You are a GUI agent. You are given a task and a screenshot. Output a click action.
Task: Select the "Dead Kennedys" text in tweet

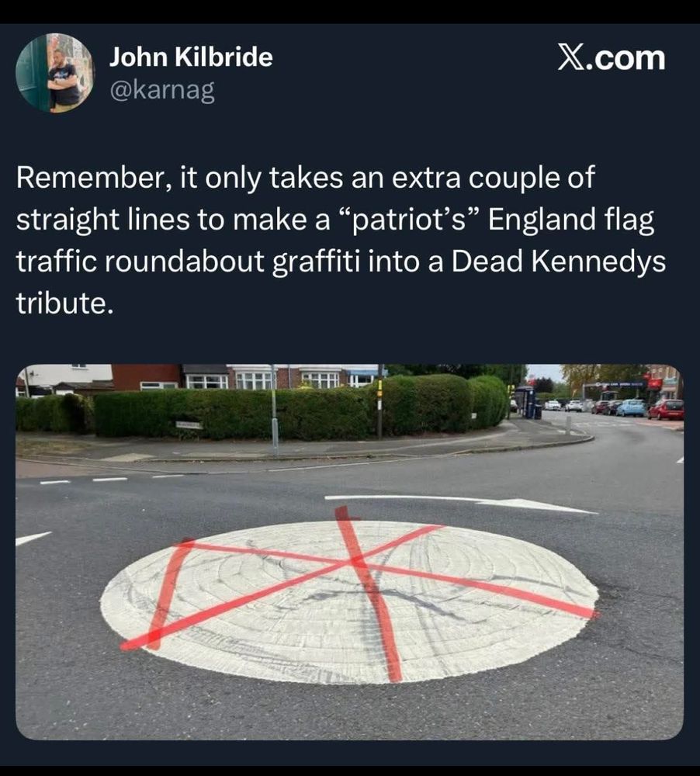click(558, 262)
